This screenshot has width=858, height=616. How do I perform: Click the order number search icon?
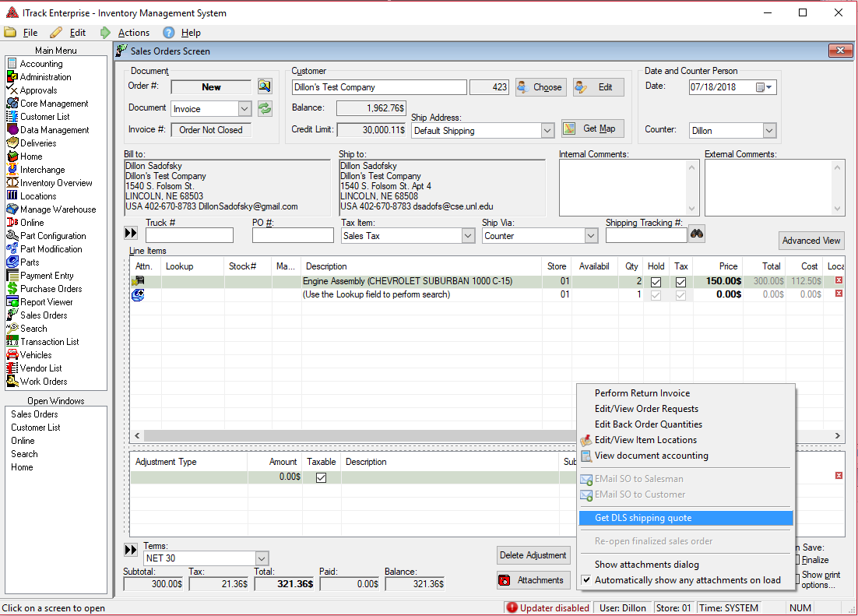265,86
